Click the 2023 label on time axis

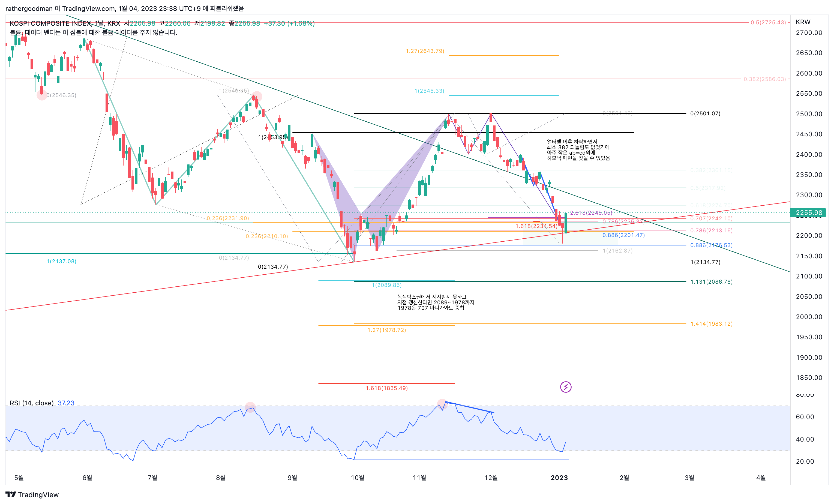tap(559, 478)
